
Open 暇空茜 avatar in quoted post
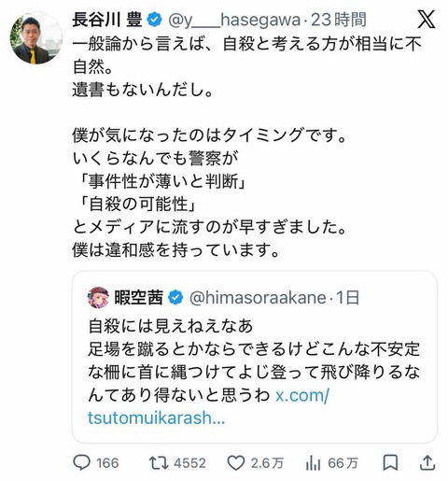pos(98,298)
